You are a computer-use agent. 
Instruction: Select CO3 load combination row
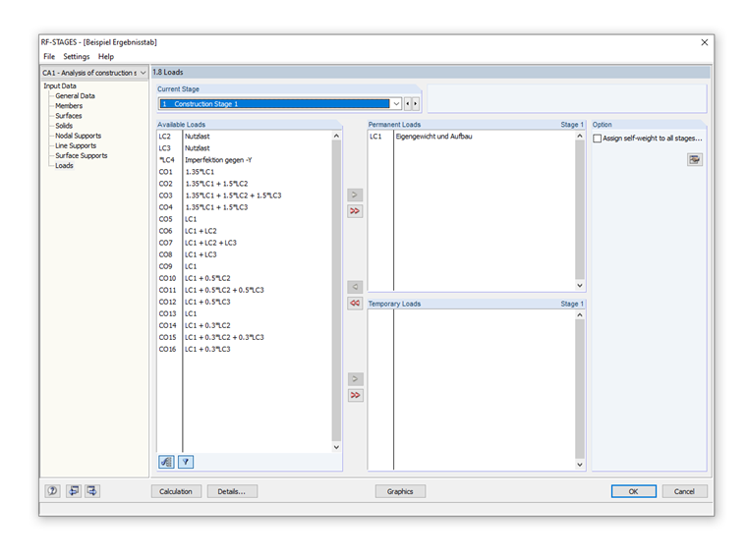245,196
